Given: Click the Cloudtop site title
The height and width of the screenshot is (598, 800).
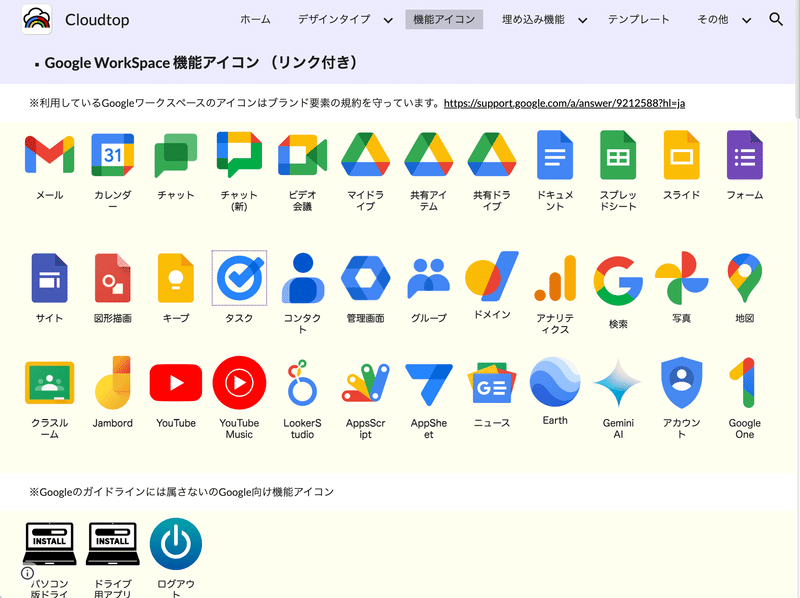Looking at the screenshot, I should 97,20.
